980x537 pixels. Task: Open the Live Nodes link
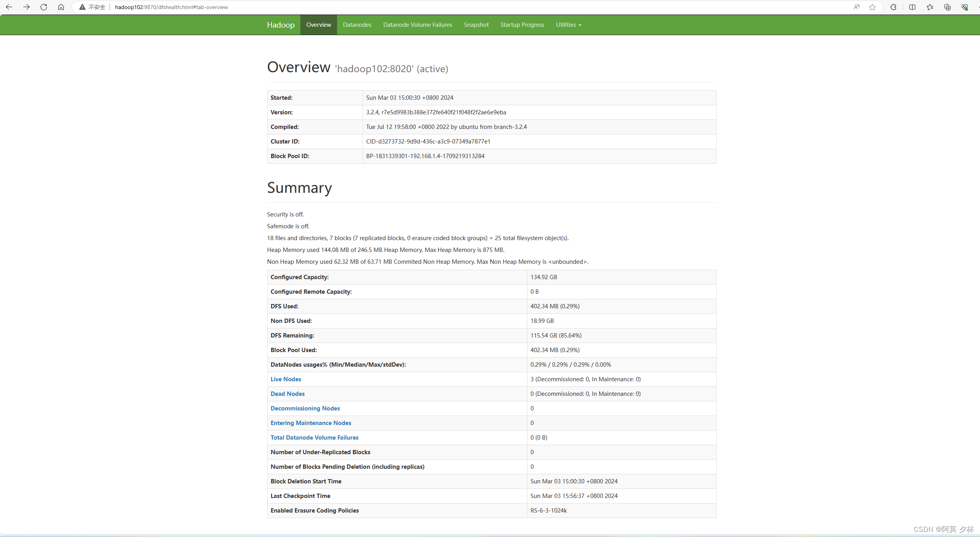click(x=285, y=379)
